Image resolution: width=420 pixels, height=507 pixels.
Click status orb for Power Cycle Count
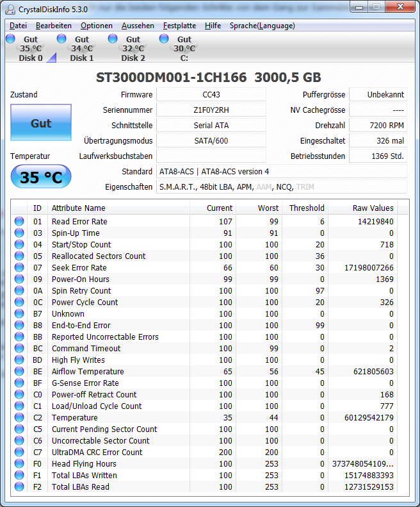(19, 302)
